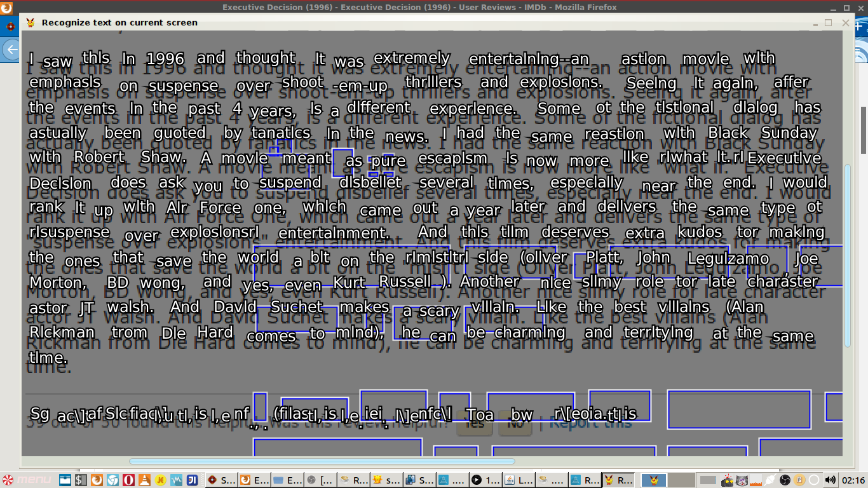The height and width of the screenshot is (488, 868).
Task: Click the OBS Studio tray icon
Action: point(785,480)
